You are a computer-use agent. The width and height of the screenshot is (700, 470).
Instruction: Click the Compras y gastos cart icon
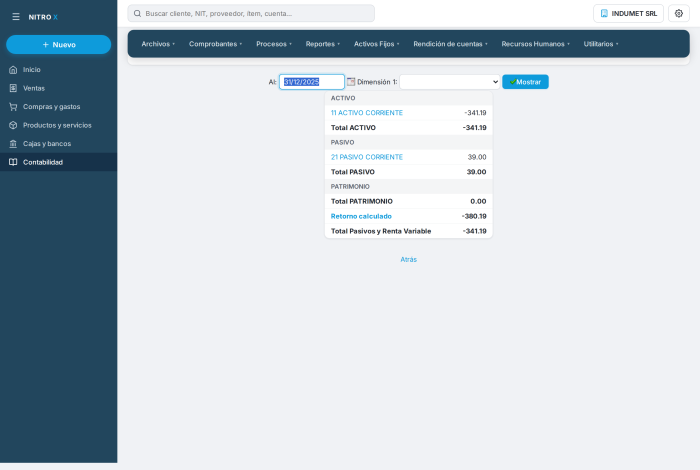(13, 107)
